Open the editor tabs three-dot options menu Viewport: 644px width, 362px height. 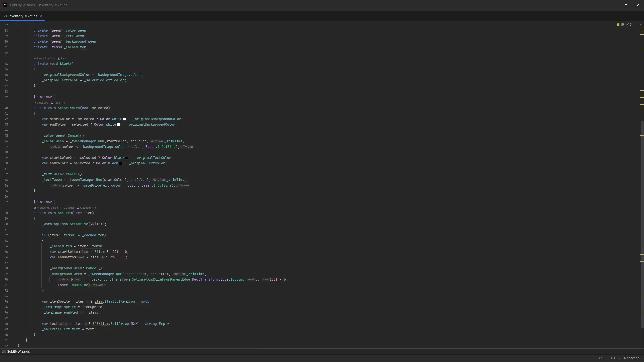(x=639, y=16)
